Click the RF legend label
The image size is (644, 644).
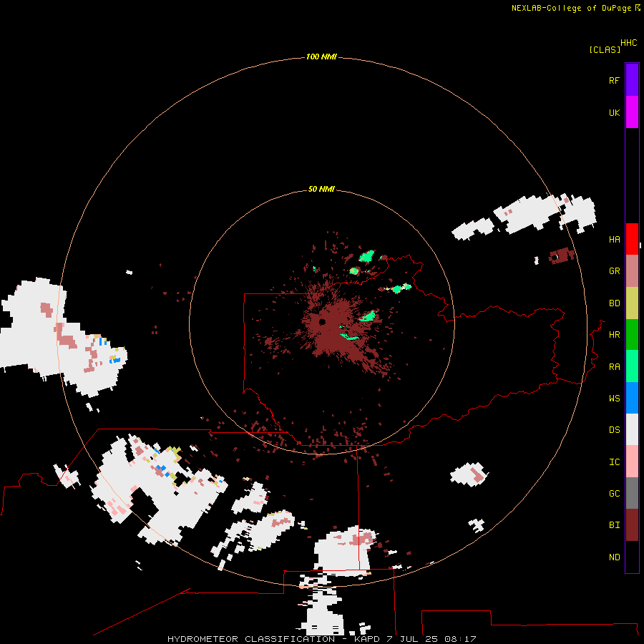pos(614,80)
